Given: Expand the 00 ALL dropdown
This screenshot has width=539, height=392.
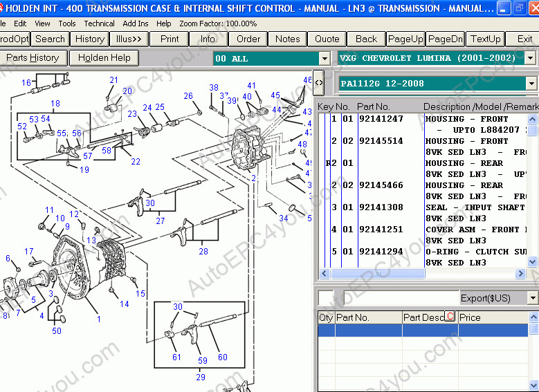Looking at the screenshot, I should click(x=324, y=58).
